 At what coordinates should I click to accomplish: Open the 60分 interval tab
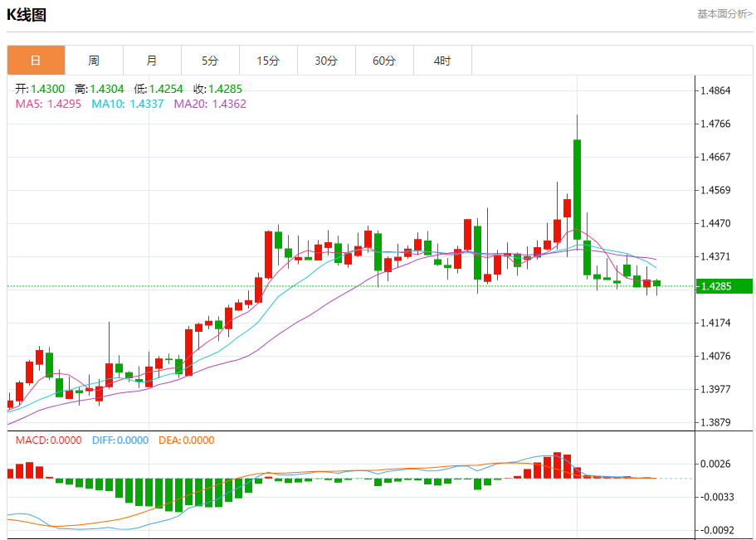[x=384, y=61]
